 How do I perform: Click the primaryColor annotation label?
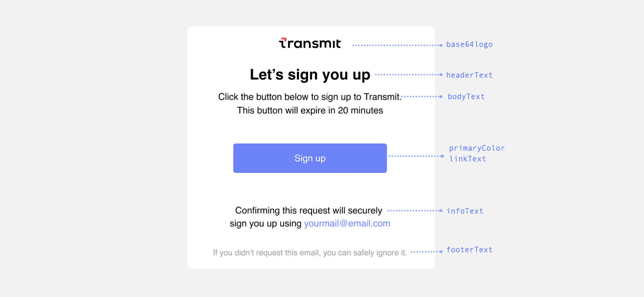coord(477,148)
